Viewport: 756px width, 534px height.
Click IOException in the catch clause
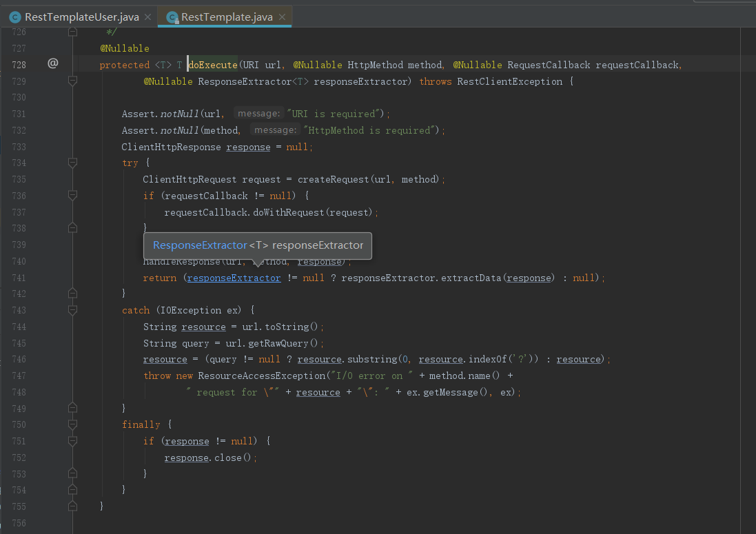[191, 310]
